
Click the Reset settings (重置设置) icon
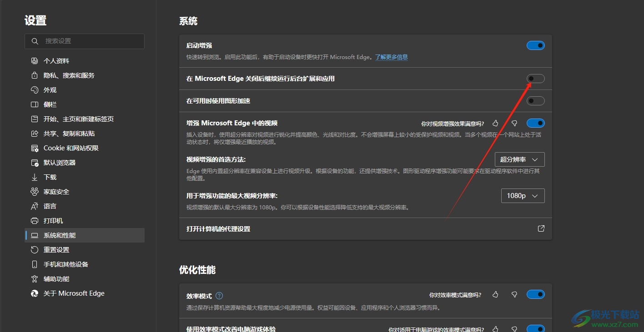35,250
